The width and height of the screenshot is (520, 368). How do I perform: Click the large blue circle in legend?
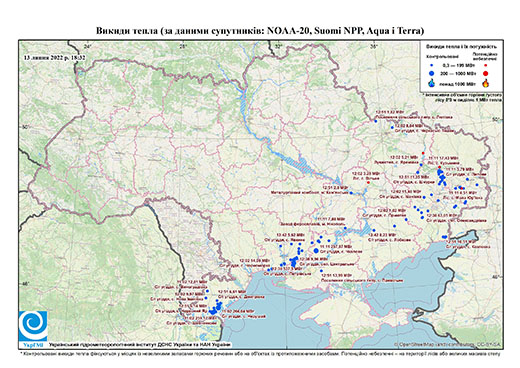pos(432,73)
